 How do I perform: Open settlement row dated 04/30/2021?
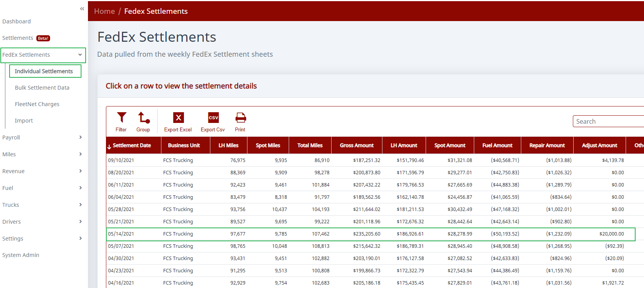point(375,259)
